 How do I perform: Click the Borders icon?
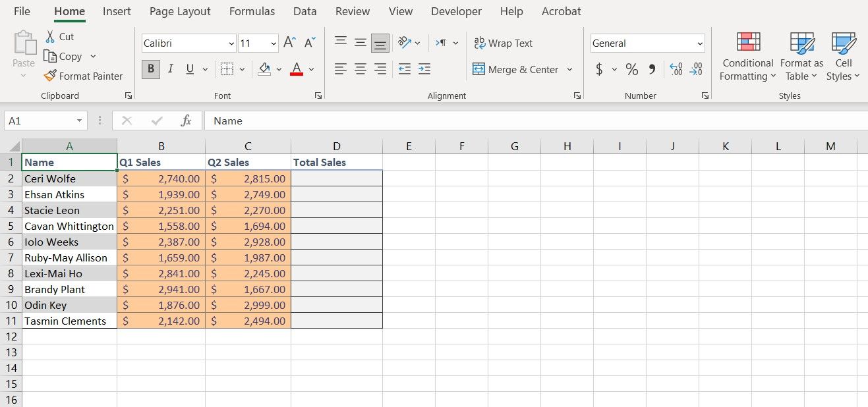[227, 68]
